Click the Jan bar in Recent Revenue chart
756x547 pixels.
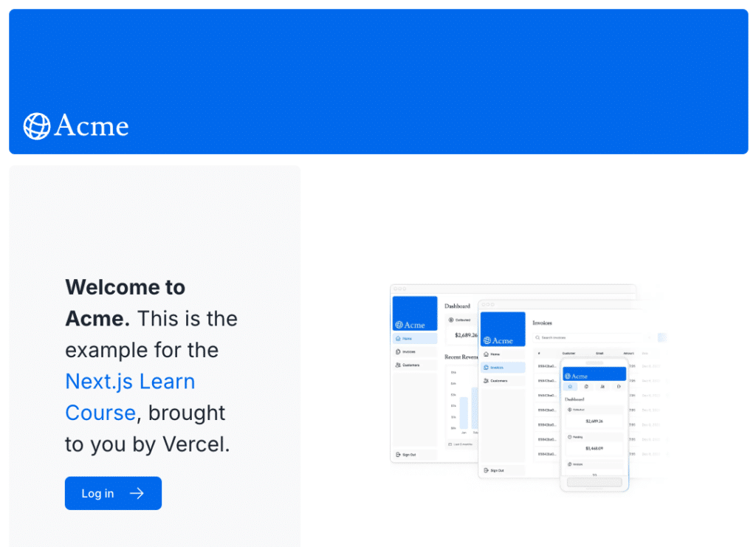(x=464, y=413)
